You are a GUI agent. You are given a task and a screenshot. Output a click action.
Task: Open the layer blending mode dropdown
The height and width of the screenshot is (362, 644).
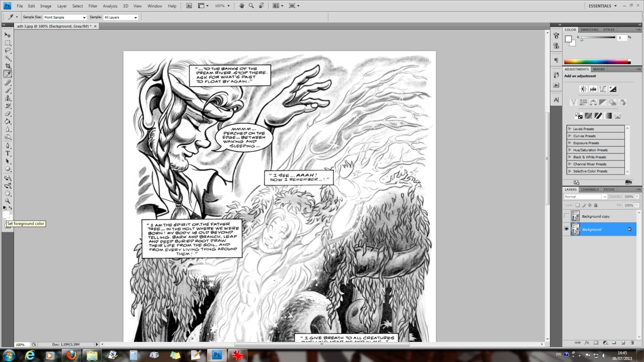click(586, 197)
